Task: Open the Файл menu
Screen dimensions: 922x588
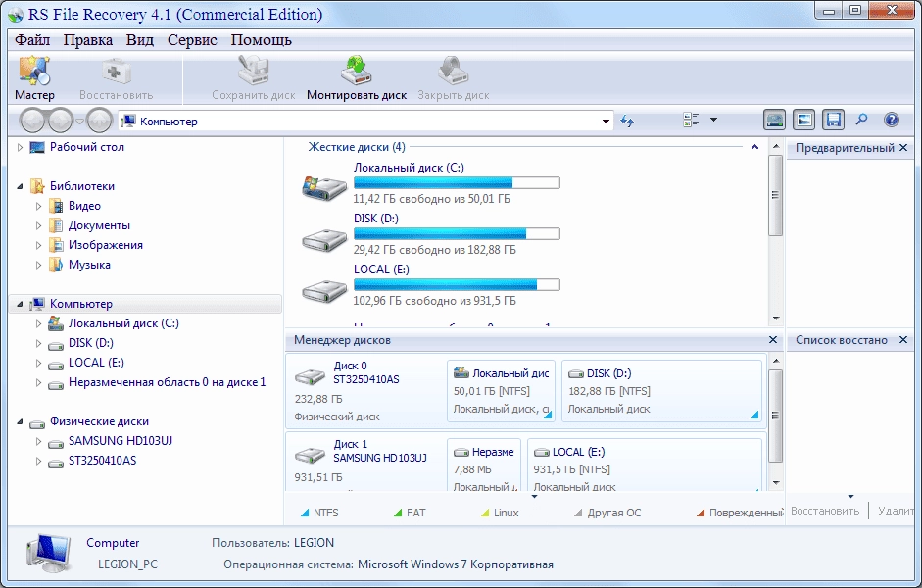Action: tap(32, 40)
